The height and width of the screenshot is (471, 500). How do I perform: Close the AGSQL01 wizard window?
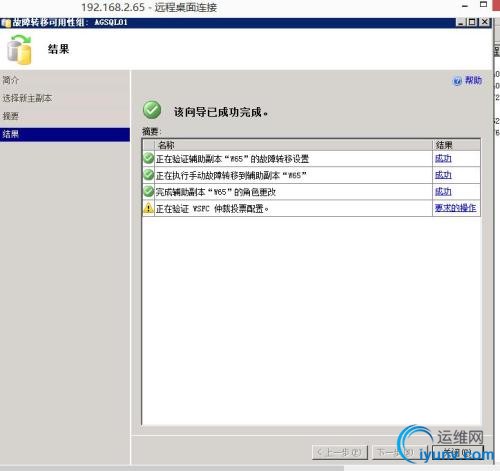(484, 22)
